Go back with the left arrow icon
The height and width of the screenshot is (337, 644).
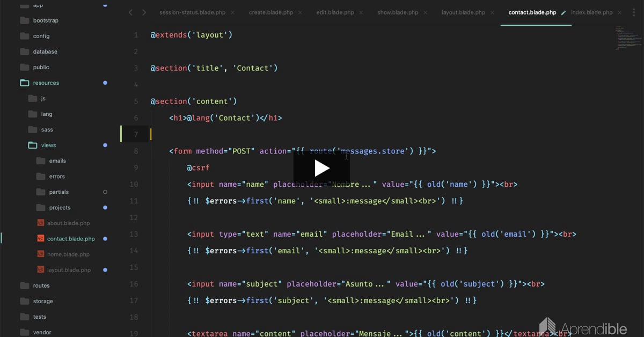pyautogui.click(x=131, y=12)
